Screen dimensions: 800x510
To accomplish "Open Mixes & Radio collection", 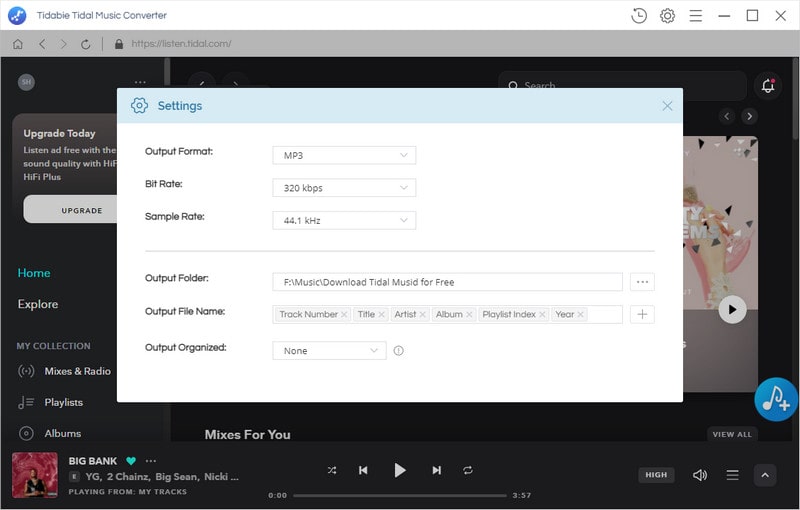I will tap(64, 371).
